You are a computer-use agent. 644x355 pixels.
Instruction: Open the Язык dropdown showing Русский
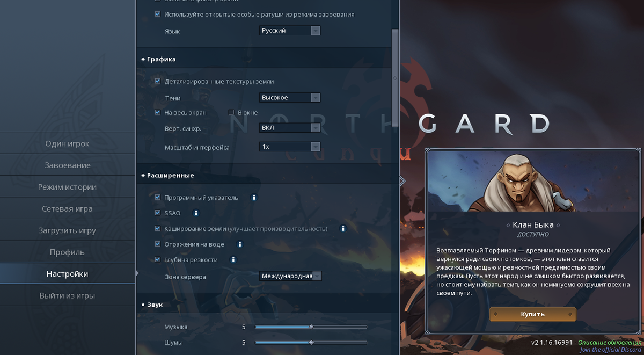click(290, 31)
